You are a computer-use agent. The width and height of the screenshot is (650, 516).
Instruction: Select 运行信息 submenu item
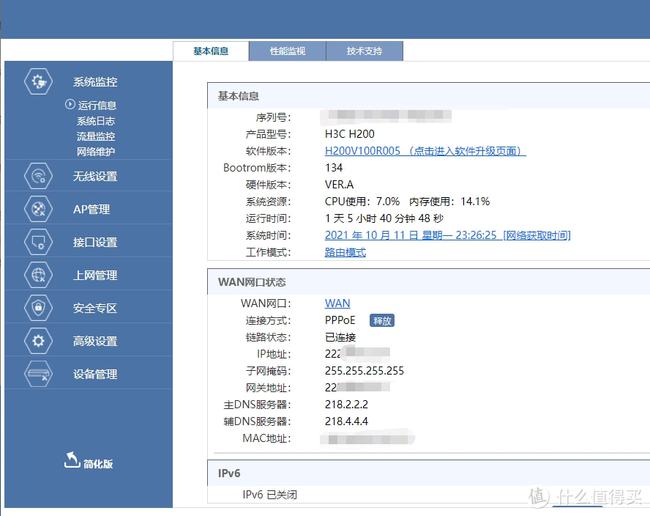(x=97, y=105)
